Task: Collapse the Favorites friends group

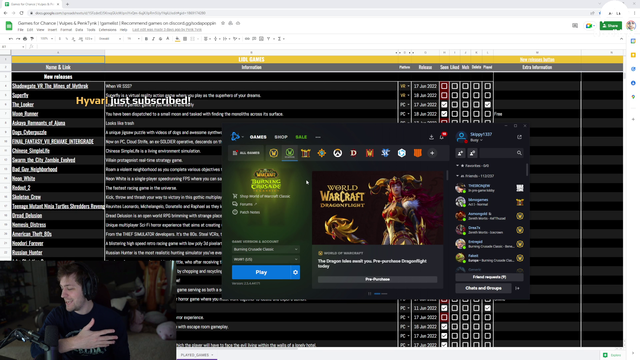Action: (458, 166)
